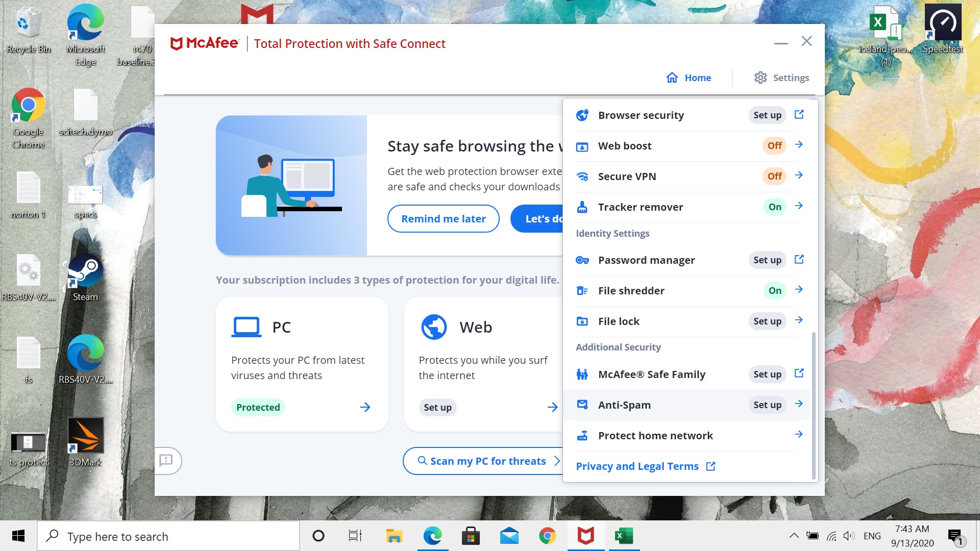Click the File lock folder icon

tap(582, 321)
